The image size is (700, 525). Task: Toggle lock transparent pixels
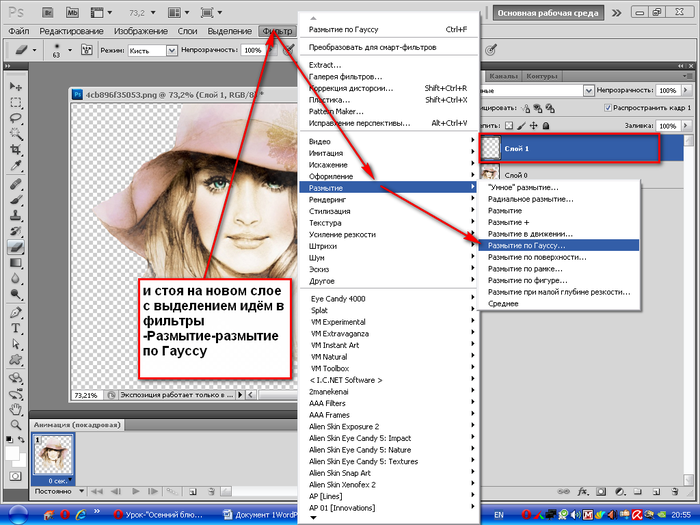click(509, 126)
